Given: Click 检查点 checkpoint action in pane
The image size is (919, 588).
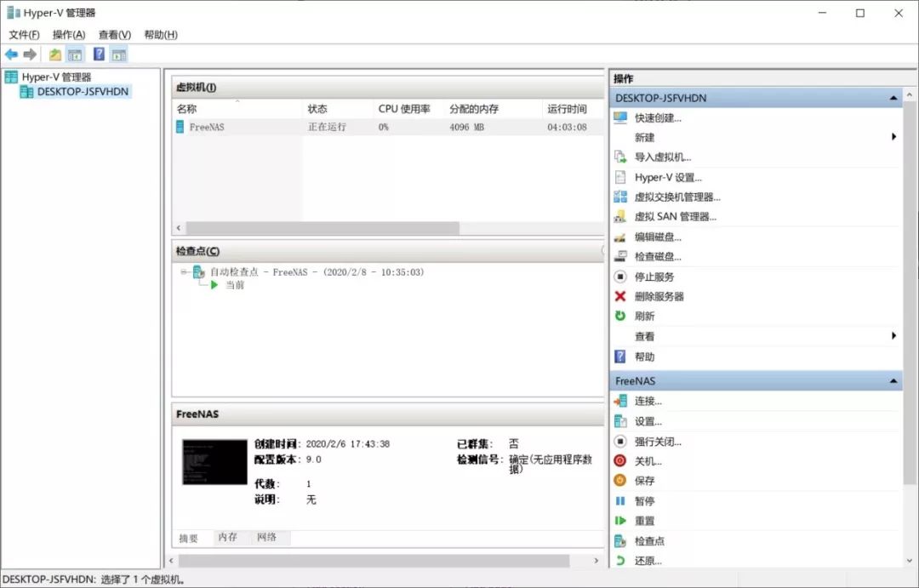Looking at the screenshot, I should pyautogui.click(x=649, y=541).
